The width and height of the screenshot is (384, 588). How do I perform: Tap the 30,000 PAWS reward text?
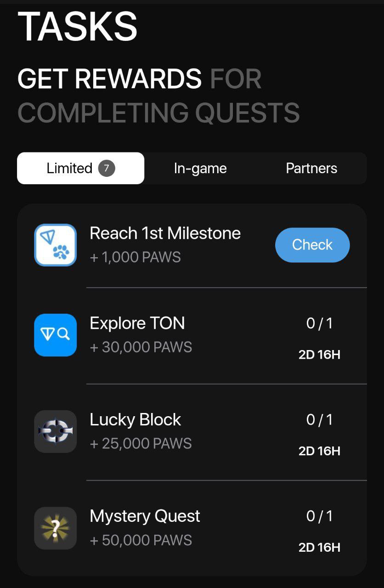pyautogui.click(x=141, y=347)
